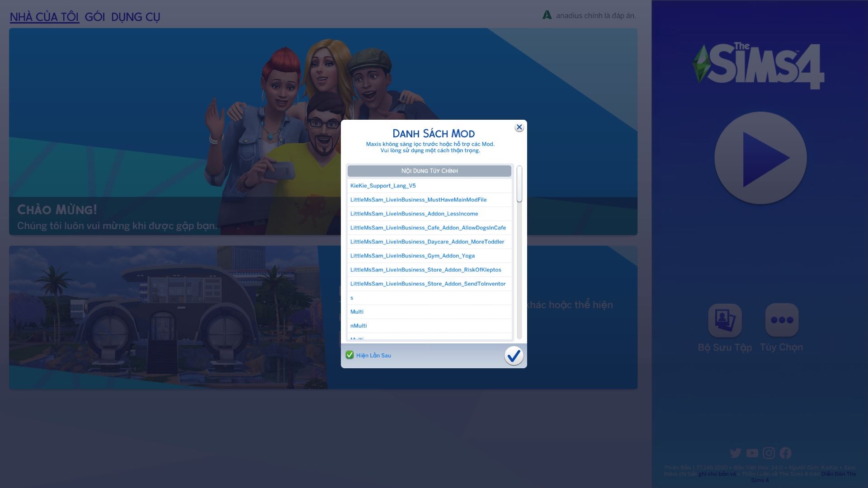Select Cafe_Addon_AllowDogsInCafe mod entry
The image size is (868, 488).
(429, 228)
